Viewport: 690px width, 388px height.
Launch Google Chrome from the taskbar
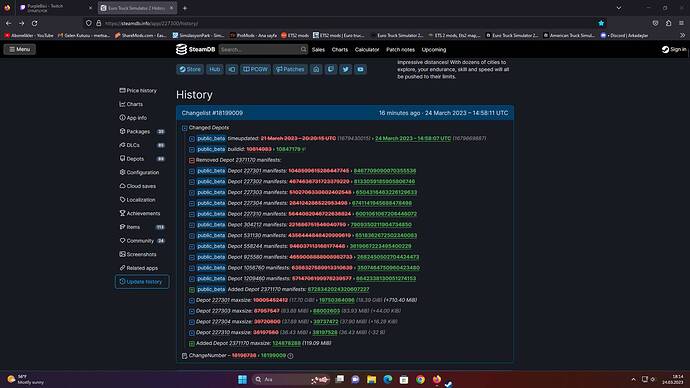click(420, 379)
